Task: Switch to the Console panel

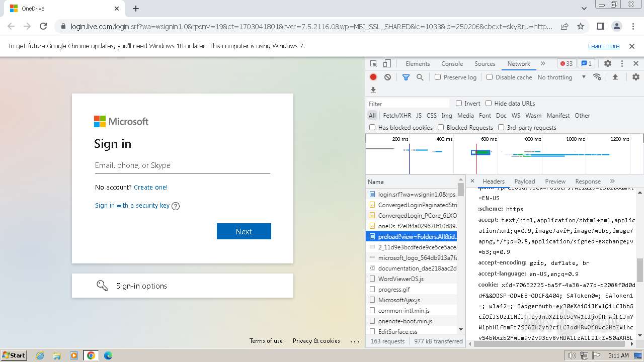Action: click(452, 64)
